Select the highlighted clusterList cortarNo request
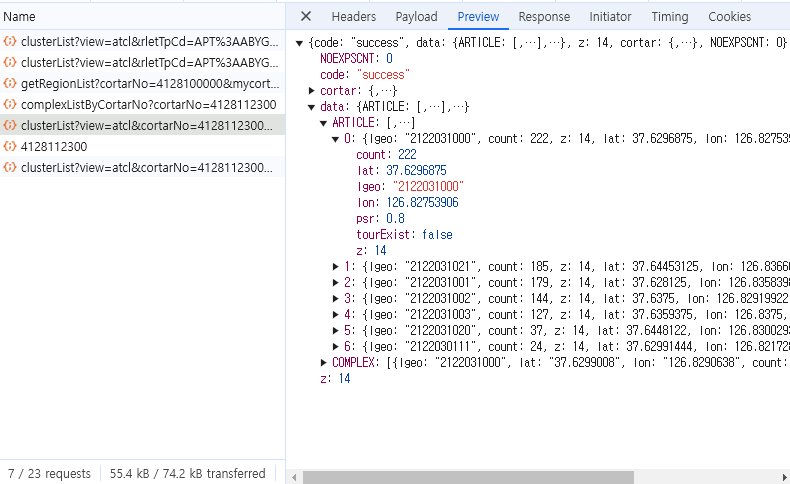Viewport: 790px width, 484px height. coord(143,125)
